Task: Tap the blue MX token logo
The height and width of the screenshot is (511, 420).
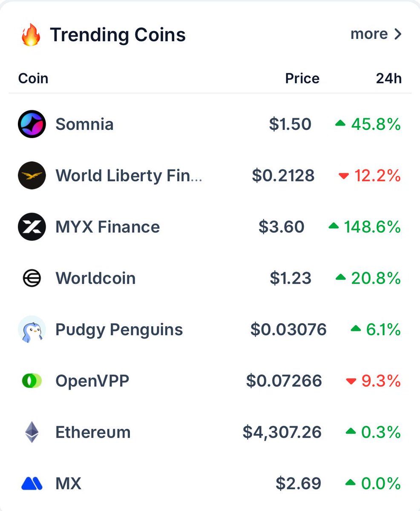Action: 32,483
